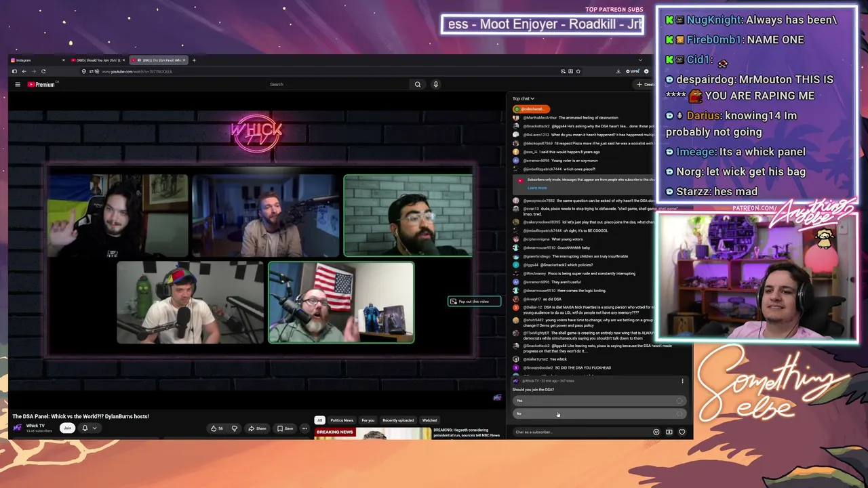Switch to the Instagram browser tab
This screenshot has height=488, width=868.
pos(37,60)
